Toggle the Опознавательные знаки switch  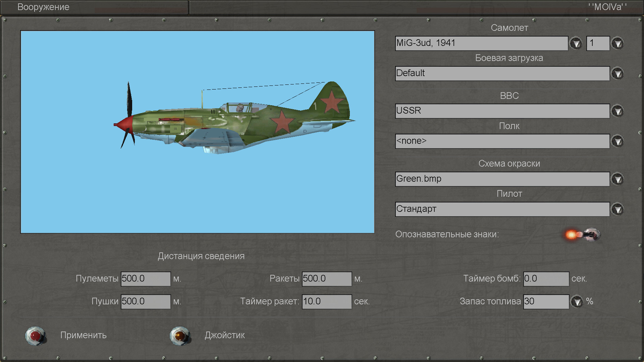tap(583, 234)
